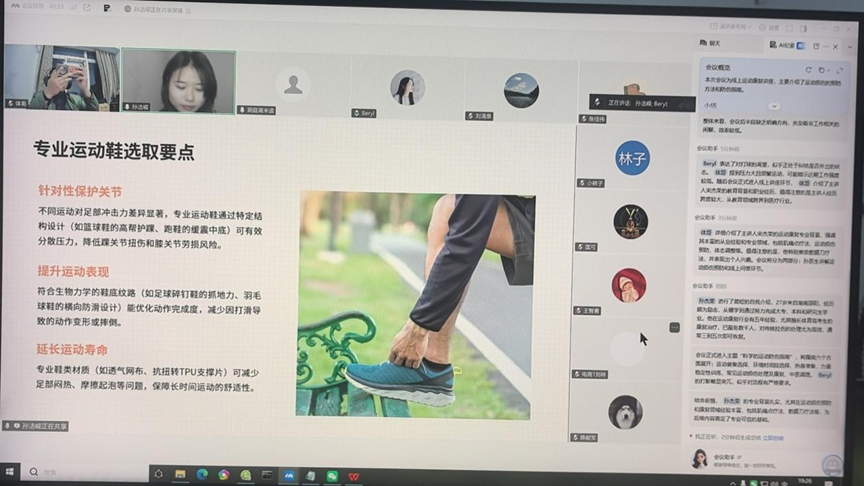Image resolution: width=864 pixels, height=486 pixels.
Task: Open File Explorer from the taskbar
Action: pos(181,474)
